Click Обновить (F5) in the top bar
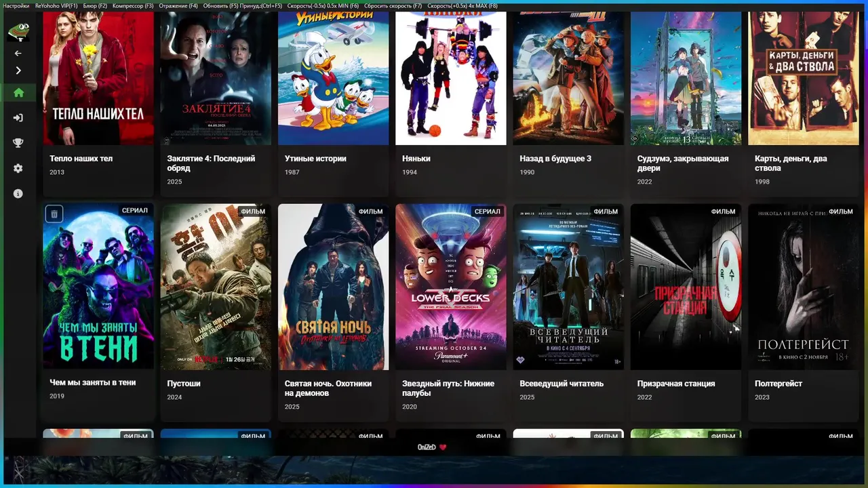The image size is (868, 488). point(220,6)
